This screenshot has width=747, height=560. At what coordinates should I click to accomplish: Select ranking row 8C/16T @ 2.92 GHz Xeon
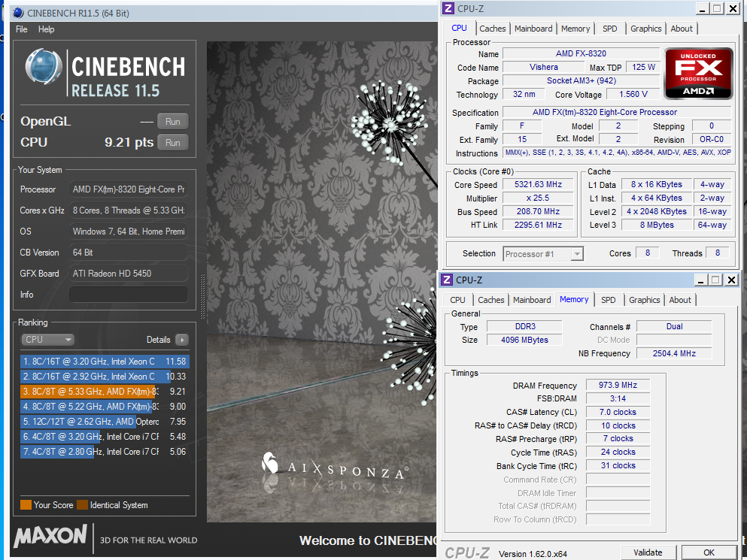coord(105,376)
